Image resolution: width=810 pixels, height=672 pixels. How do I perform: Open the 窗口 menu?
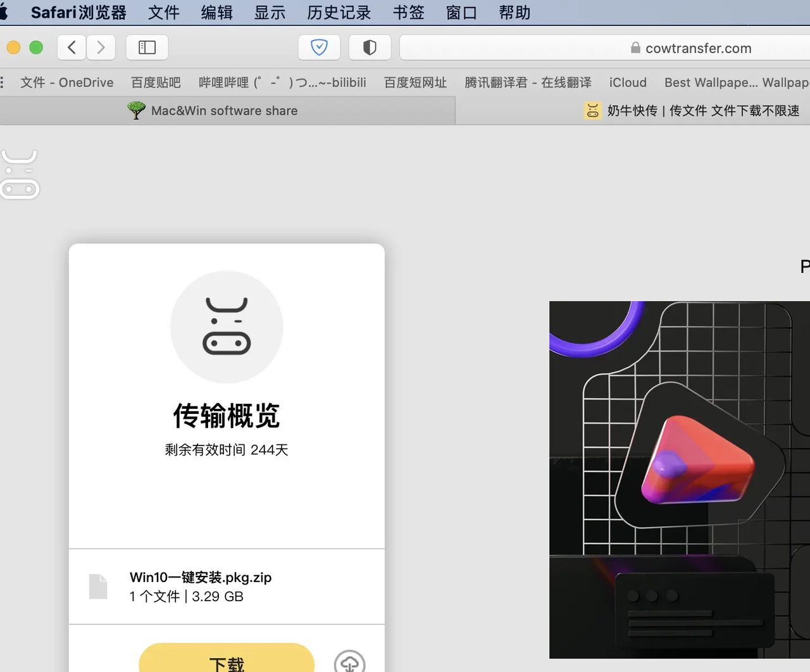pyautogui.click(x=461, y=13)
